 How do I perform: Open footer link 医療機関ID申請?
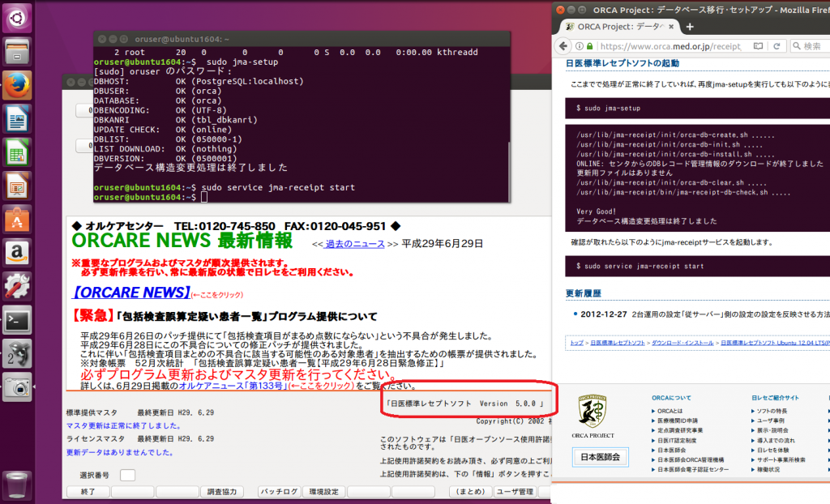[677, 421]
